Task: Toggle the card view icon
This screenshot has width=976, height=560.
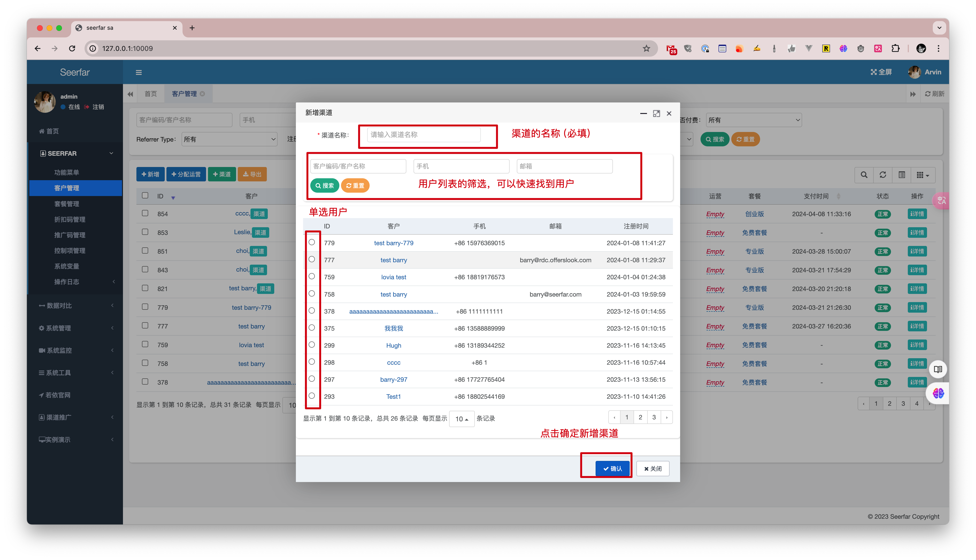Action: 901,175
